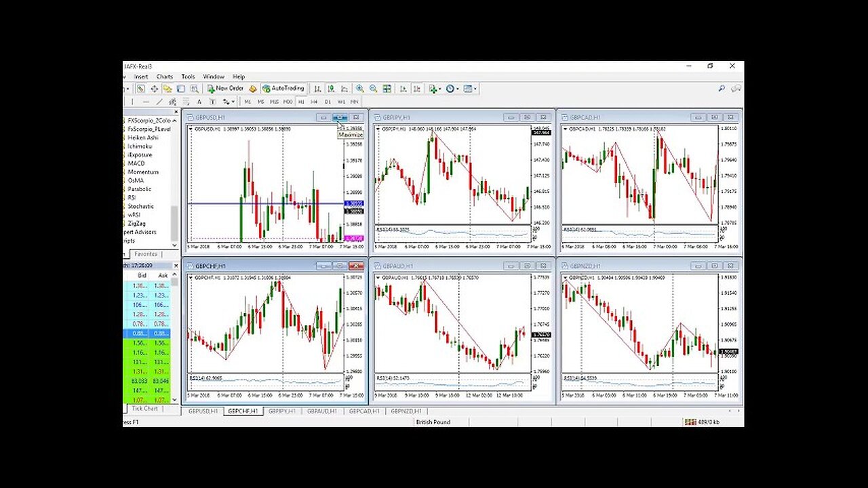Switch chart to candlesticks type

coord(332,88)
